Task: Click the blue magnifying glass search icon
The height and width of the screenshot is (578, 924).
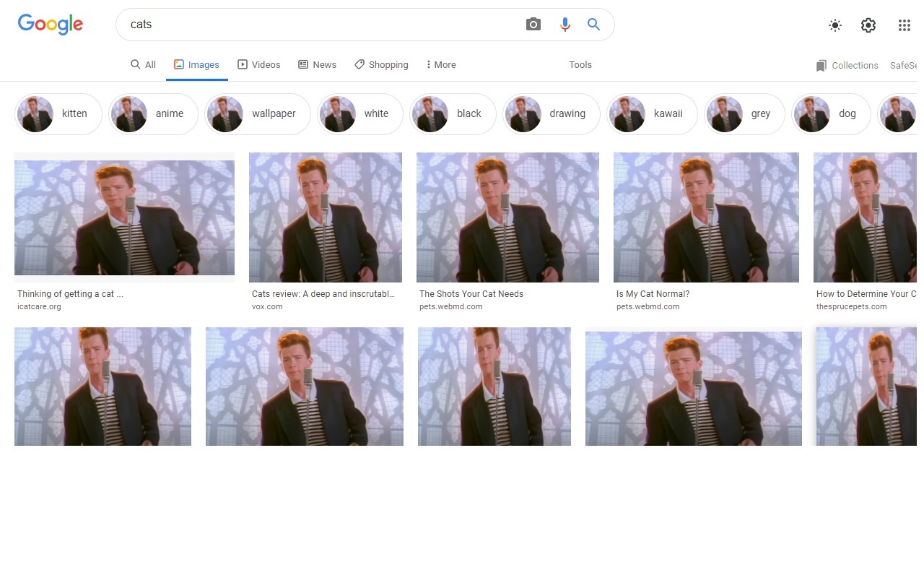Action: (x=594, y=25)
